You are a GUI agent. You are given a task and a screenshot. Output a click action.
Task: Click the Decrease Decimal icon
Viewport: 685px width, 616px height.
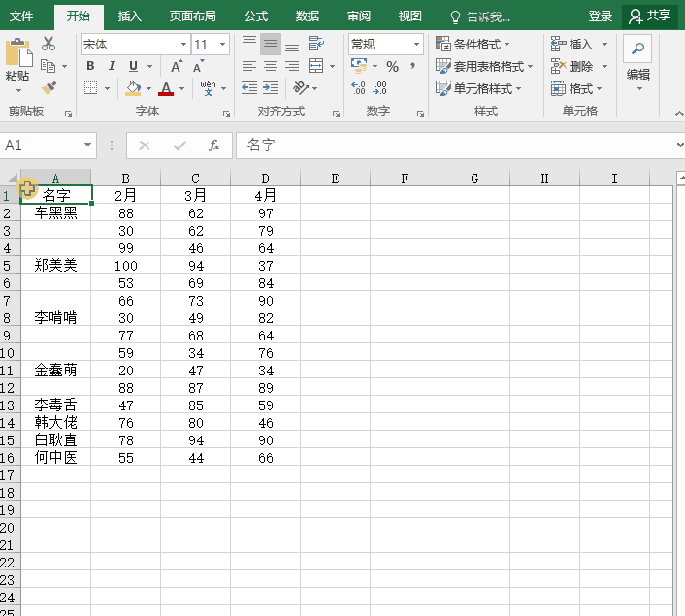click(x=379, y=88)
